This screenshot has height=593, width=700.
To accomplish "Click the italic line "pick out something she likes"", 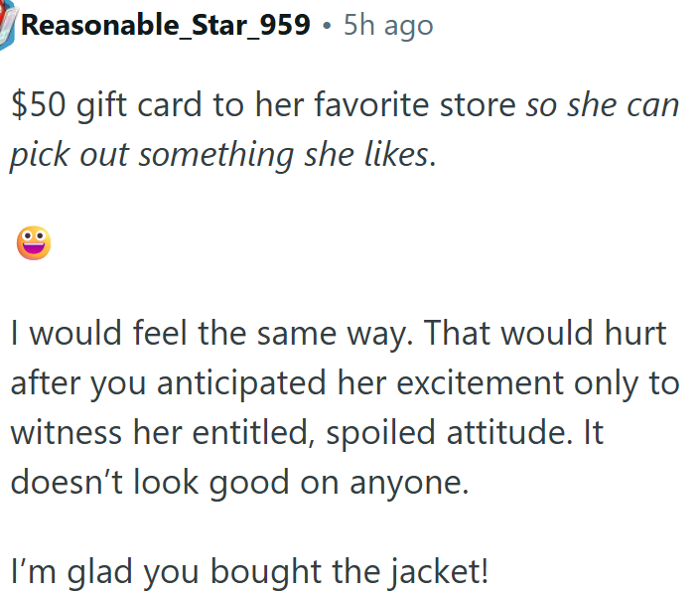I will pyautogui.click(x=220, y=155).
